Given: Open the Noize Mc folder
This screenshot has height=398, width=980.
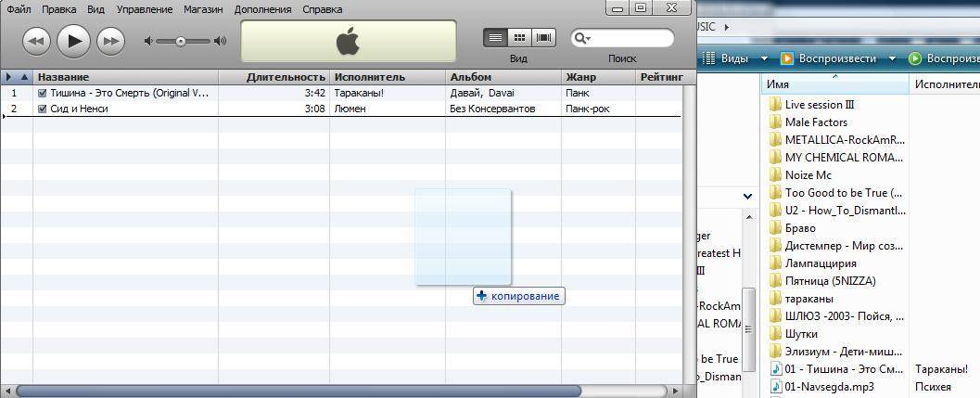Looking at the screenshot, I should click(x=808, y=174).
